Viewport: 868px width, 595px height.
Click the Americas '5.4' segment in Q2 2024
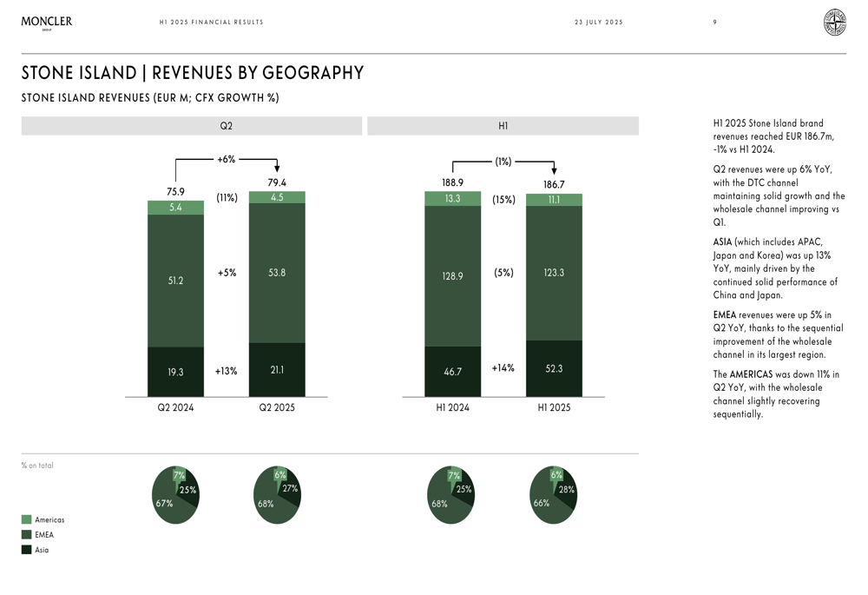tap(175, 208)
